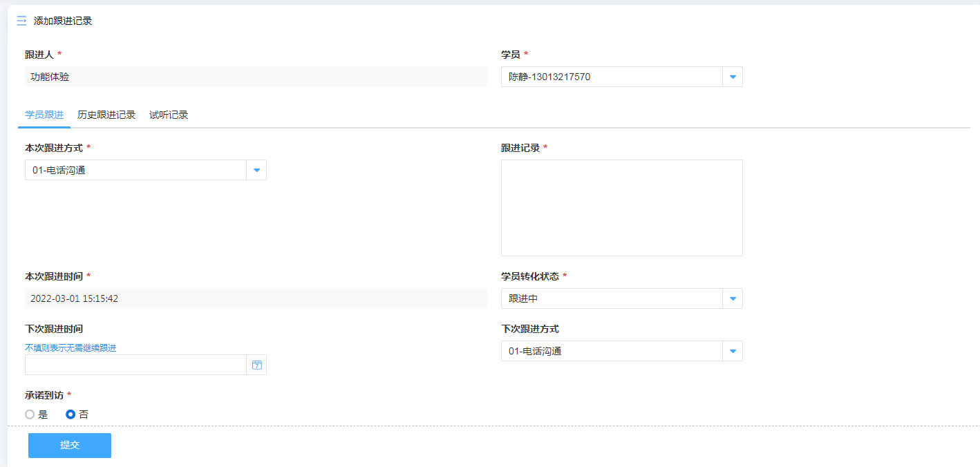
Task: Click the 下次跟进时间 date input box
Action: tap(135, 365)
